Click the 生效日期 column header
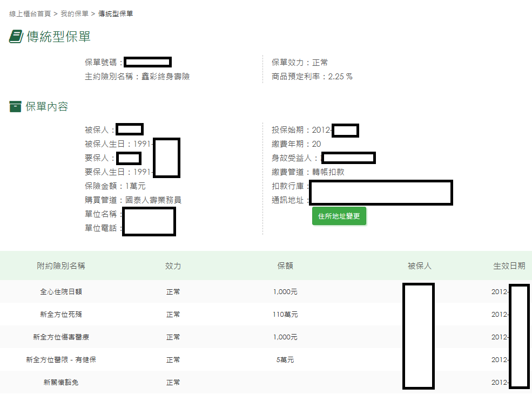532x395 pixels. (509, 266)
